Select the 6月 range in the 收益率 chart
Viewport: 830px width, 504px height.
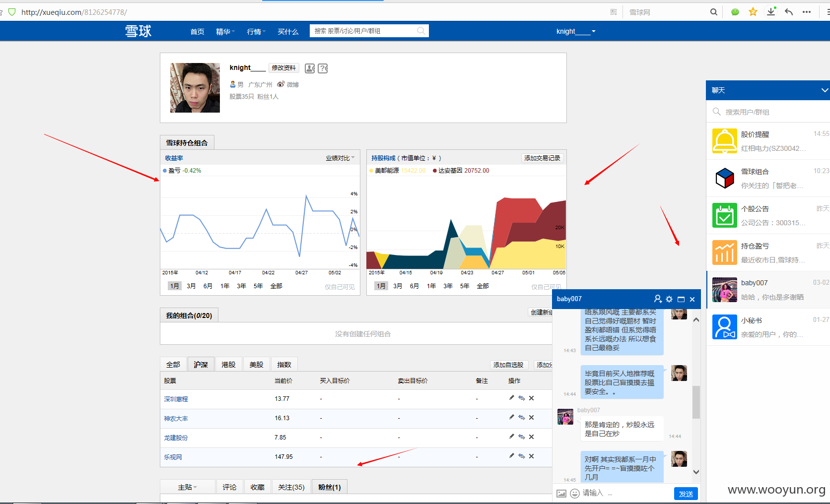[208, 286]
